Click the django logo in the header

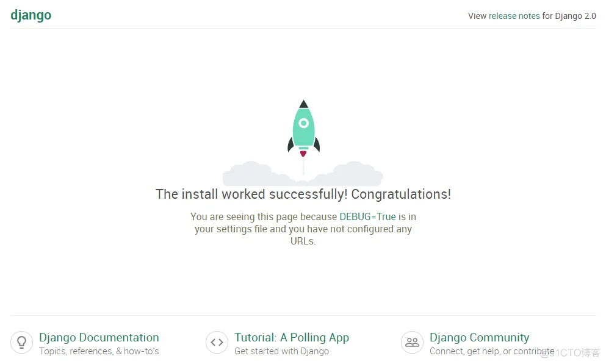coord(31,15)
